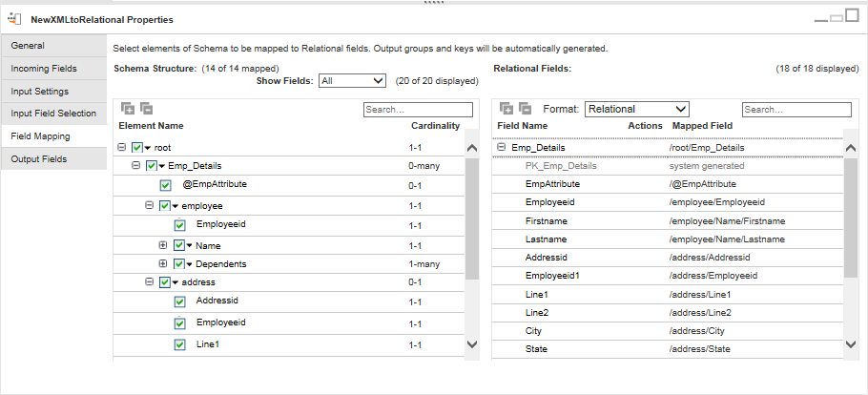The width and height of the screenshot is (868, 395).
Task: Open the Dependents element options arrow
Action: coord(189,265)
